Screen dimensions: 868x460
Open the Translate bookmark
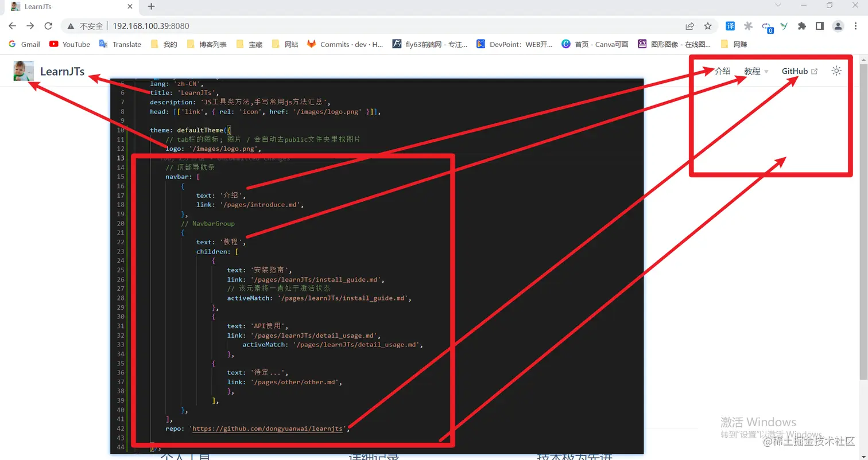pyautogui.click(x=120, y=44)
